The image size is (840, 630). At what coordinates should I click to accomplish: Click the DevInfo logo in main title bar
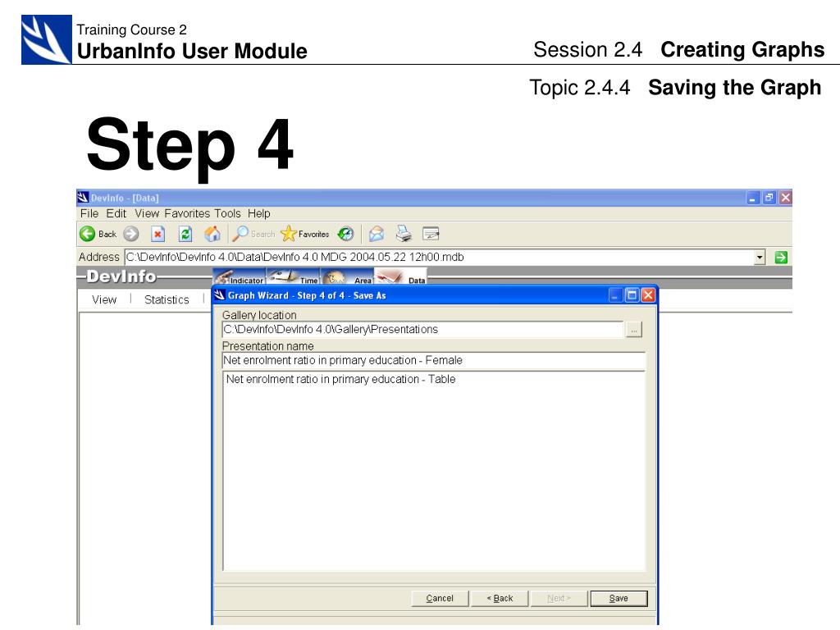[x=83, y=198]
